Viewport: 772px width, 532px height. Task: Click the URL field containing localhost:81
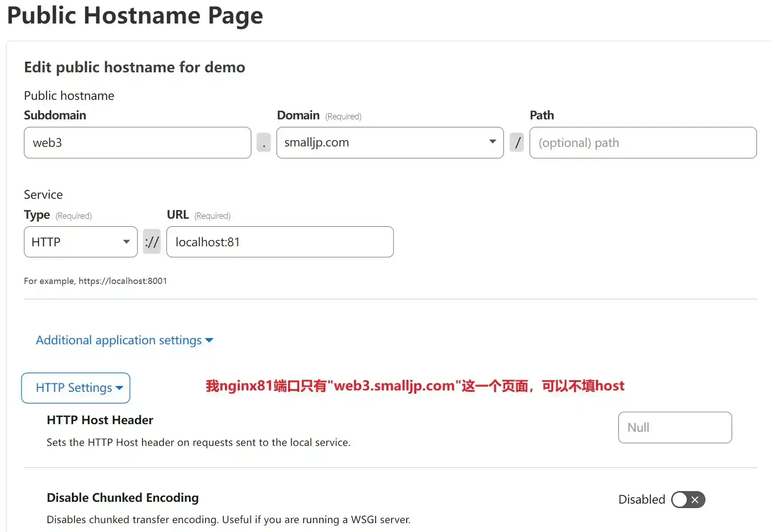[280, 242]
